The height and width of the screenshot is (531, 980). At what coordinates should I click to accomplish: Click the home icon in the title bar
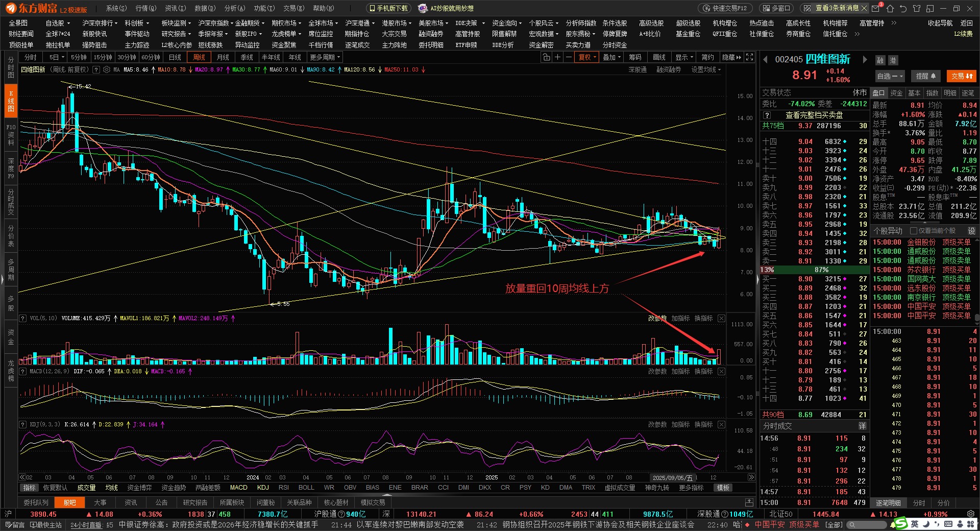(x=890, y=8)
